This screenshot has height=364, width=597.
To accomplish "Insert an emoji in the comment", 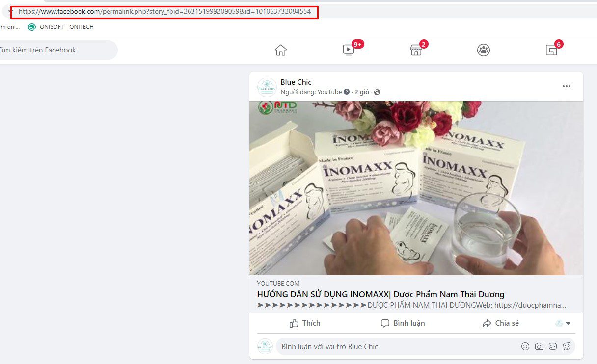I will pos(525,346).
